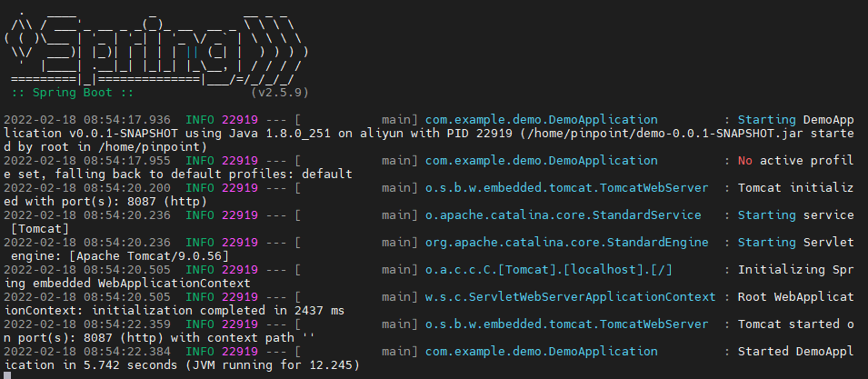
Task: Click the red 'No' word
Action: [x=745, y=161]
